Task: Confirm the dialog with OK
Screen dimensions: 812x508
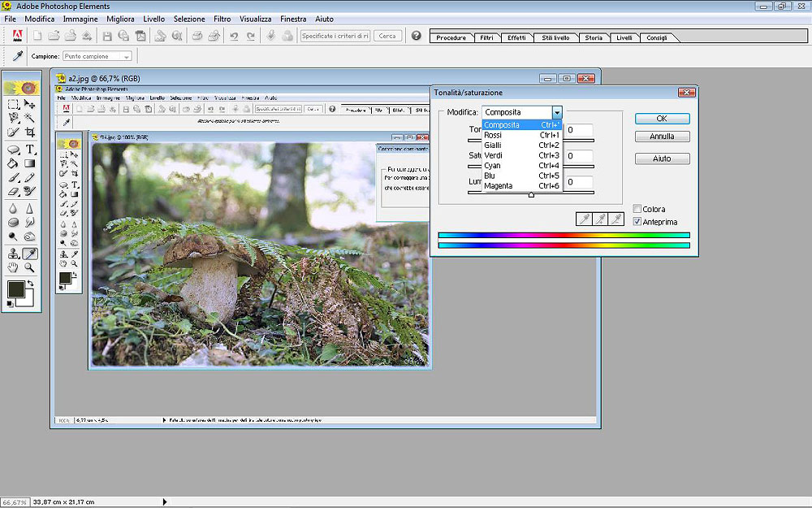Action: click(662, 119)
